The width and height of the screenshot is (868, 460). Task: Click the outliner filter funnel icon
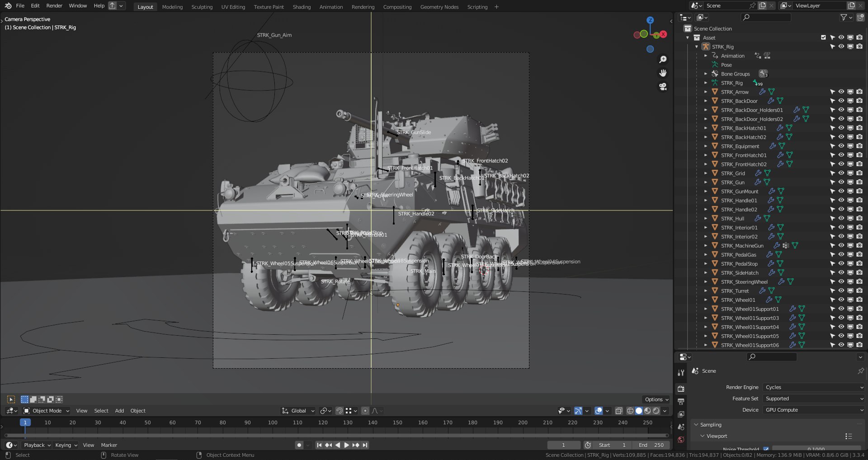pyautogui.click(x=844, y=17)
